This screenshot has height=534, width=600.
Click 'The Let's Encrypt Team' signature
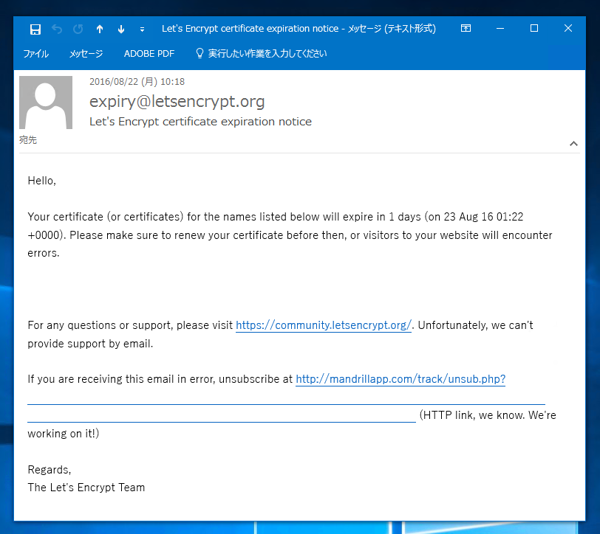[x=86, y=487]
